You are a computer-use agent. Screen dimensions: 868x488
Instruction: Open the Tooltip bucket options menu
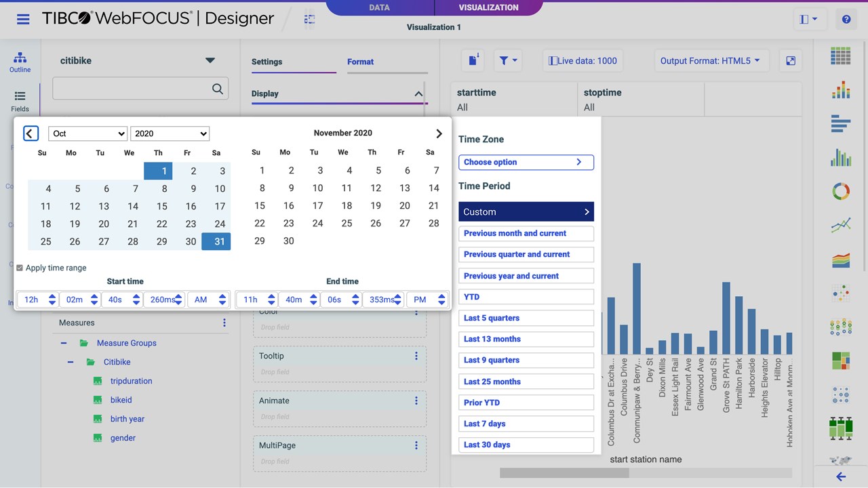[x=416, y=356]
